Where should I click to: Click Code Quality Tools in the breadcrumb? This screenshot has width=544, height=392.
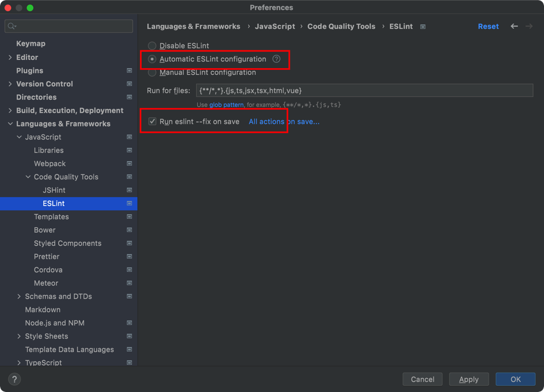pos(341,27)
